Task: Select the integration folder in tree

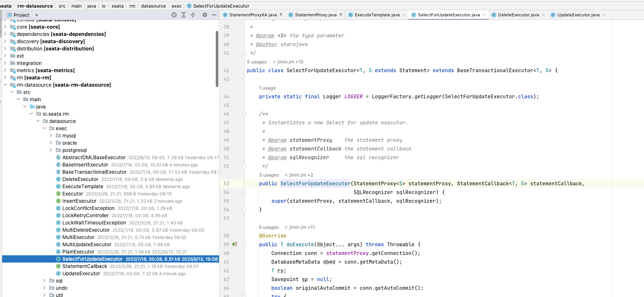Action: pyautogui.click(x=29, y=63)
